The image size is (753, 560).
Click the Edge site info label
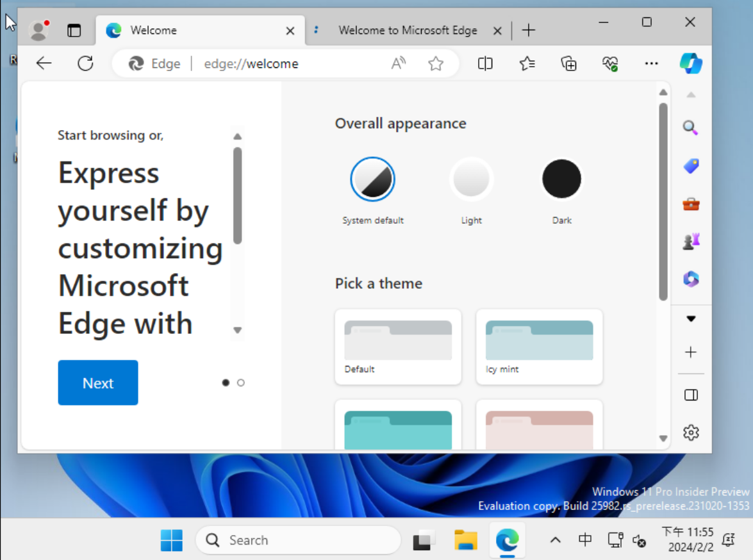click(154, 63)
